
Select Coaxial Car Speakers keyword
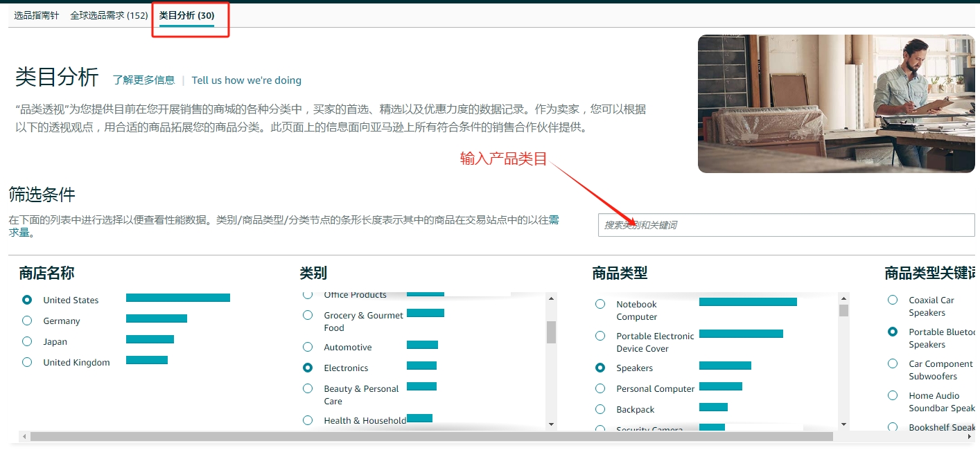(893, 300)
